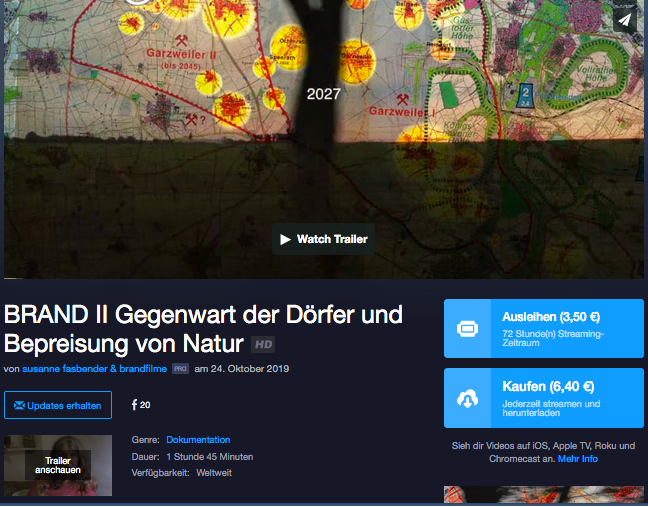Click the ticket icon on Ausleihen
The width and height of the screenshot is (648, 507).
click(x=467, y=328)
